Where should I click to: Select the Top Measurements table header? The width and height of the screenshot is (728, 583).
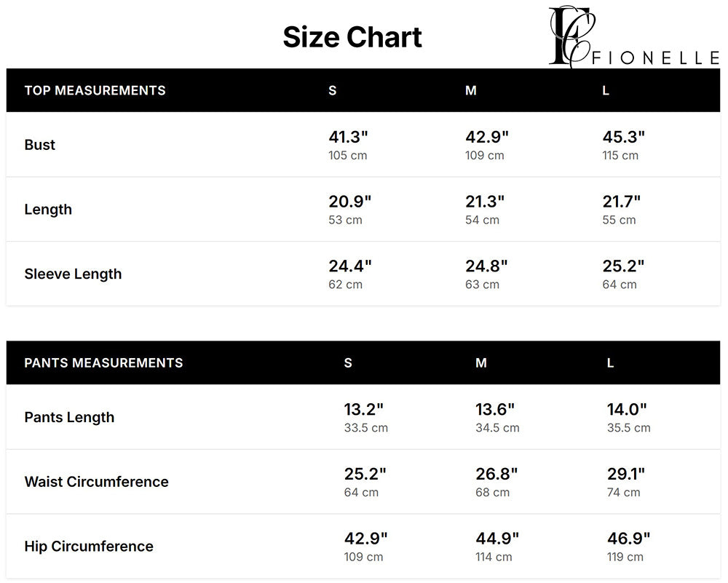[95, 90]
